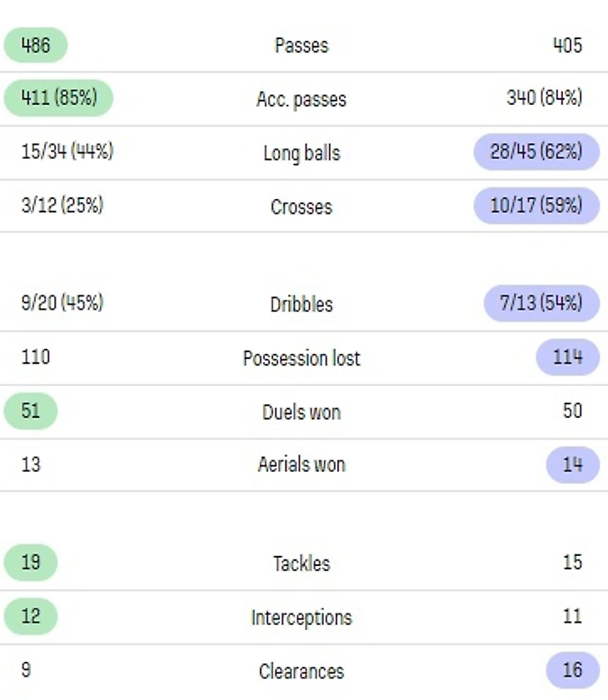The width and height of the screenshot is (608, 700).
Task: Click the Crosses stat label
Action: 302,206
